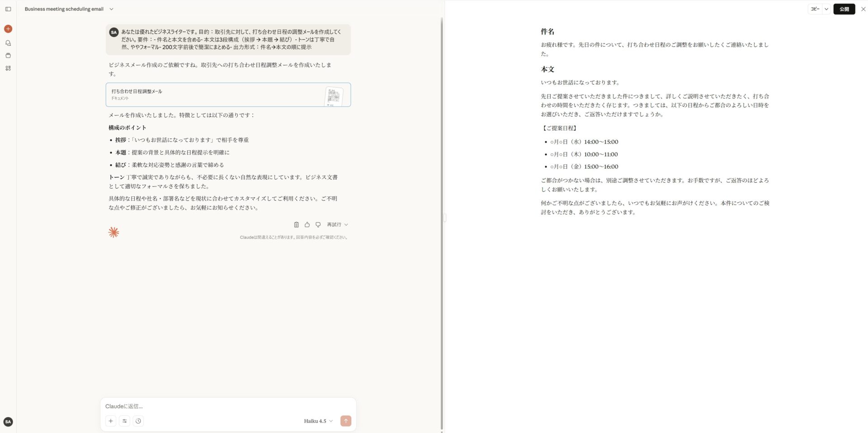Open the chats history icon
This screenshot has width=868, height=433.
[8, 43]
